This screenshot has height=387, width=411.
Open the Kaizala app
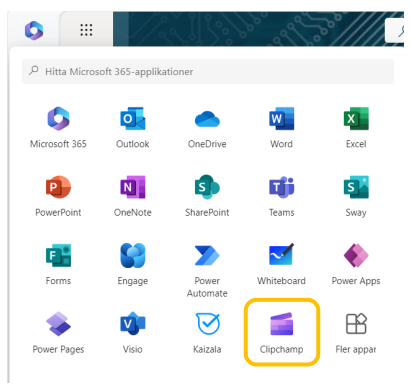coord(207,333)
